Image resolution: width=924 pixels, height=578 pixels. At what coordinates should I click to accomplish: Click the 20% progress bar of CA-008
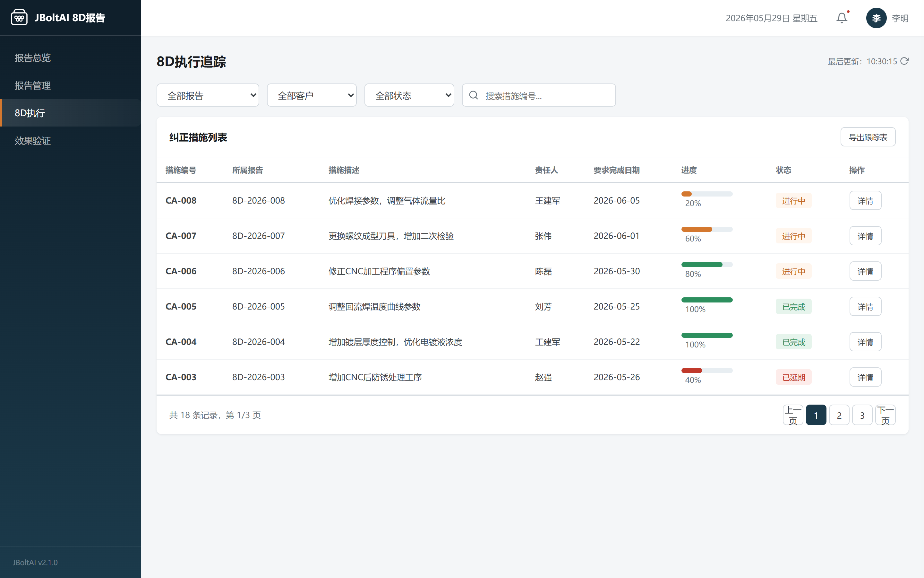[x=707, y=194]
